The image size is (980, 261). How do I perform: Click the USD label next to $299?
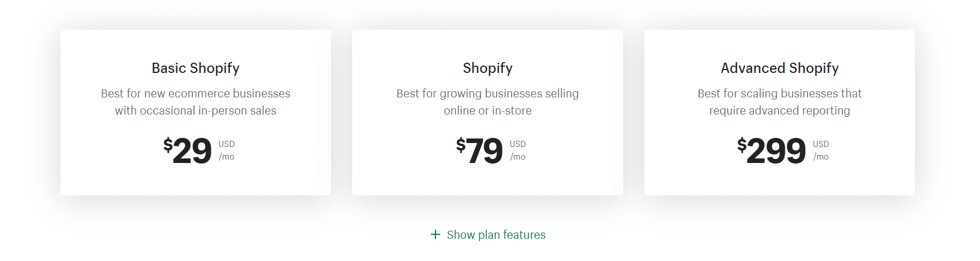[x=821, y=144]
